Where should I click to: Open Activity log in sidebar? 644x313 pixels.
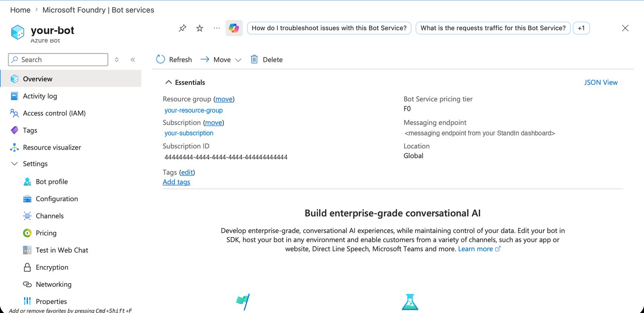tap(40, 96)
